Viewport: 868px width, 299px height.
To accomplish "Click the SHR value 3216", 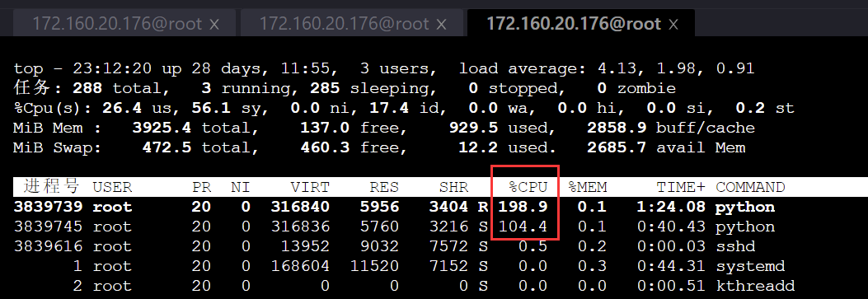I will click(x=448, y=227).
